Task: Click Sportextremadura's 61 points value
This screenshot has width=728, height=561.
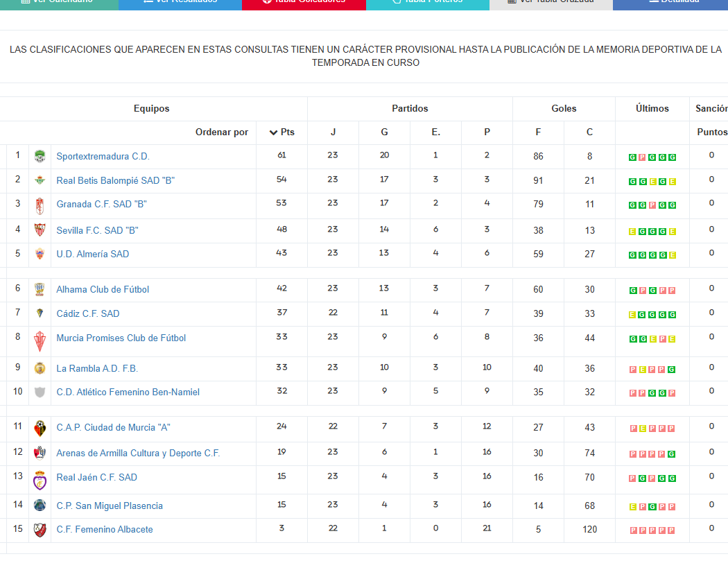Action: coord(281,155)
